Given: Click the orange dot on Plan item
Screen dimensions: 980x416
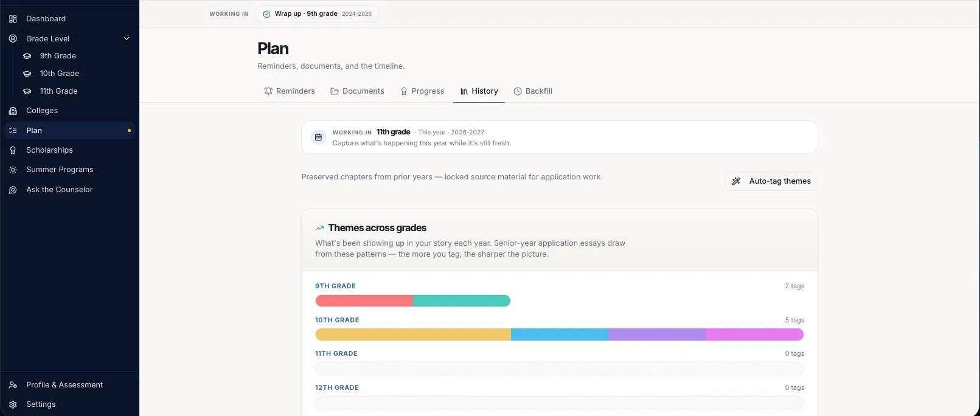Looking at the screenshot, I should click(129, 131).
